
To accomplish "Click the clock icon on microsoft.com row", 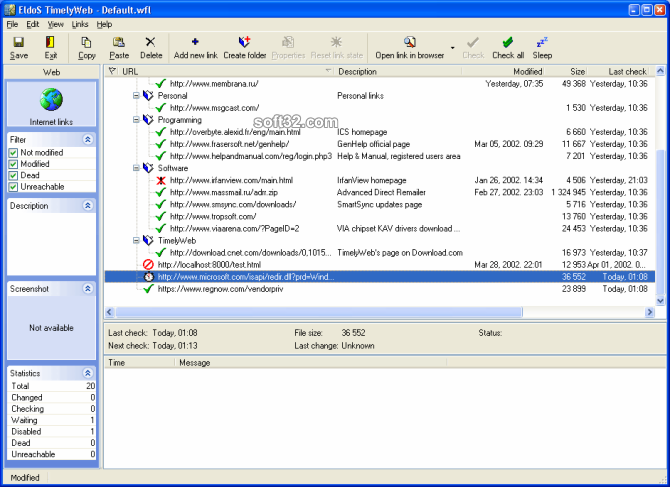I will (148, 277).
